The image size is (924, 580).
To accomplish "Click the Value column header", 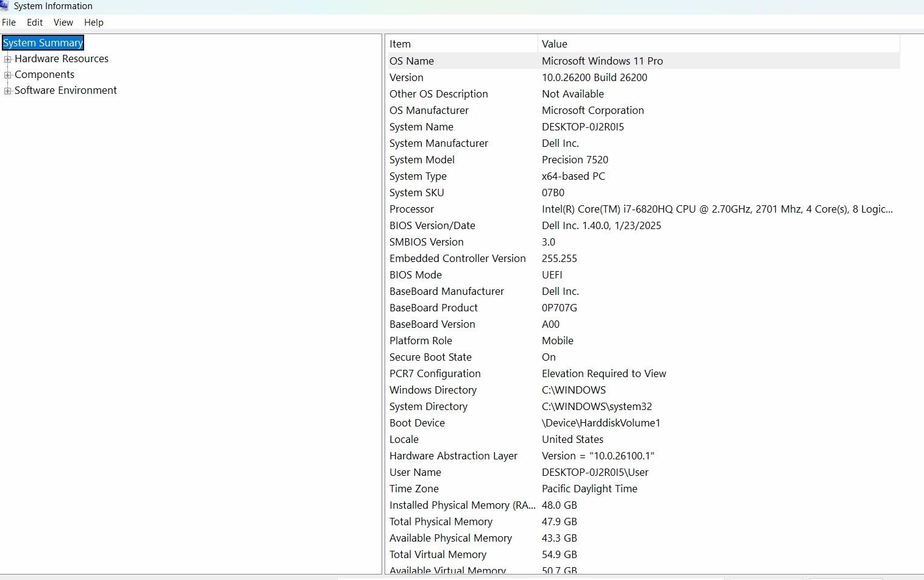I will point(719,44).
